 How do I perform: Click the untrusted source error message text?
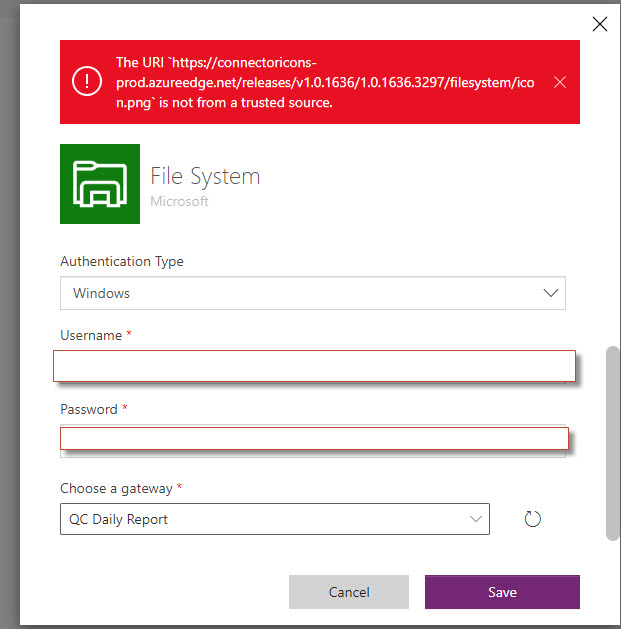[x=325, y=82]
